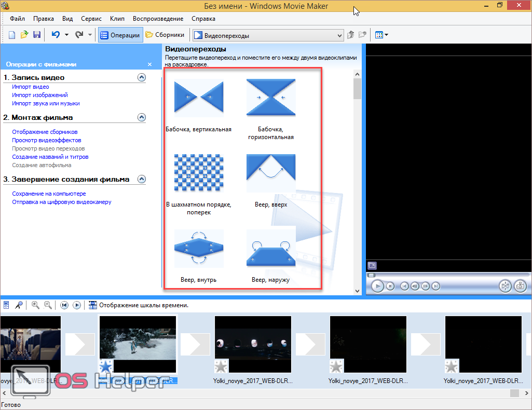Image resolution: width=532 pixels, height=410 pixels.
Task: Click the split clip button under preview
Action: 504,286
